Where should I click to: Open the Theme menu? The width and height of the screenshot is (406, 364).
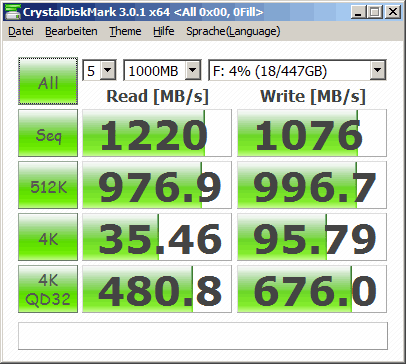coord(125,31)
